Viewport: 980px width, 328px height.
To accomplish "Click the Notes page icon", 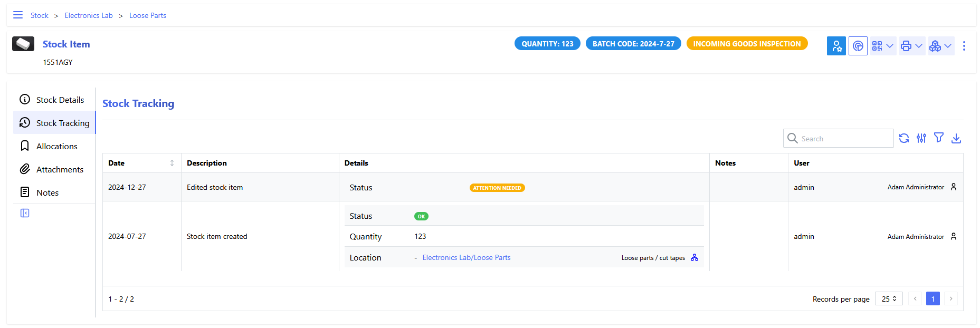I will coord(25,192).
